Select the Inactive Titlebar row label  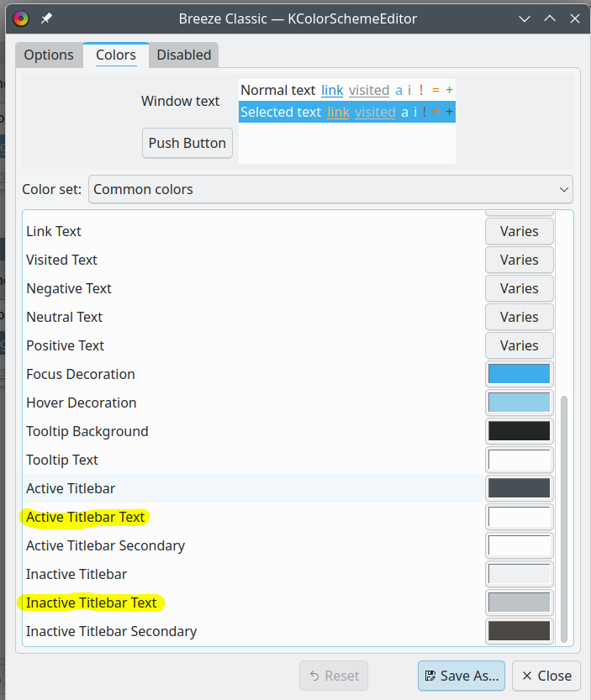coord(77,574)
